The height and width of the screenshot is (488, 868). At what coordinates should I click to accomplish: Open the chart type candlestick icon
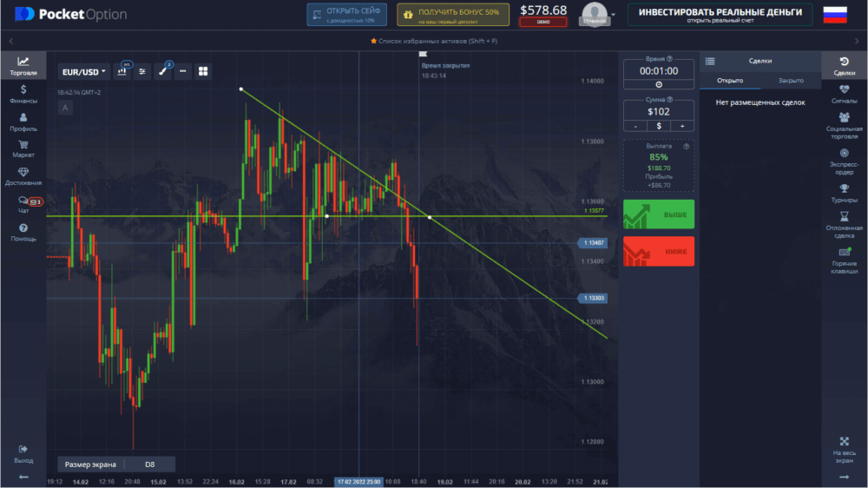click(122, 72)
